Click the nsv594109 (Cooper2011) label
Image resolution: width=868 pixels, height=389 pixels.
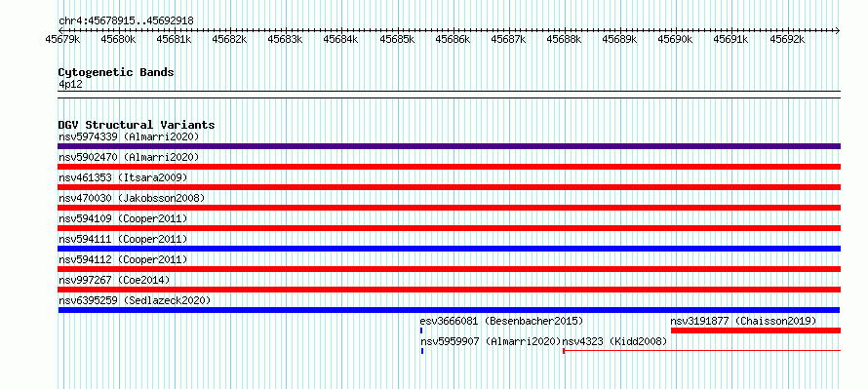123,218
